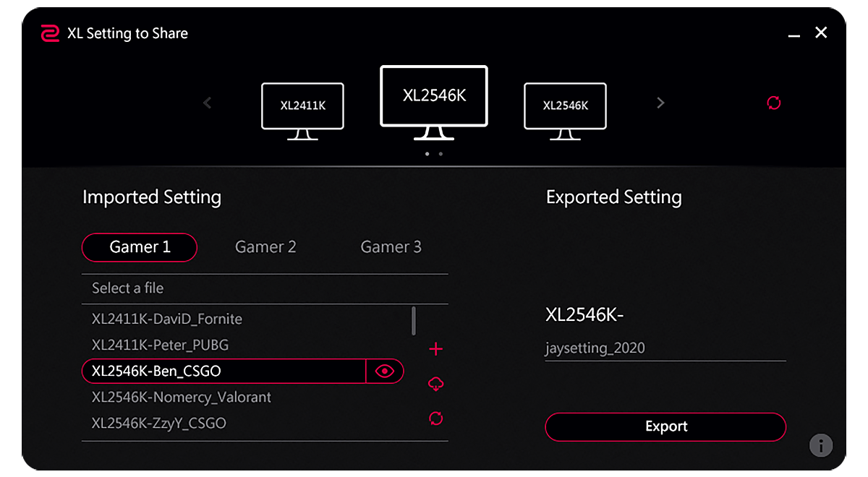Toggle the eye preview for XL2546K-Ben_CSGO
The height and width of the screenshot is (477, 868).
(385, 371)
